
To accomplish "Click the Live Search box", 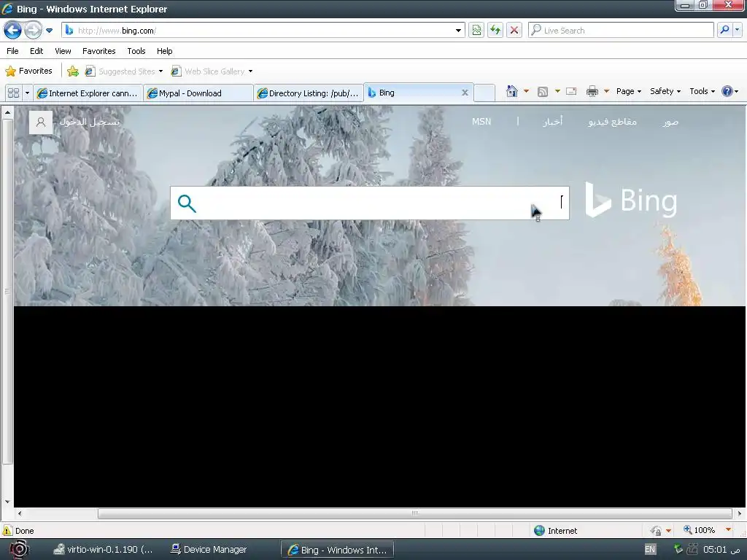I will (x=621, y=31).
